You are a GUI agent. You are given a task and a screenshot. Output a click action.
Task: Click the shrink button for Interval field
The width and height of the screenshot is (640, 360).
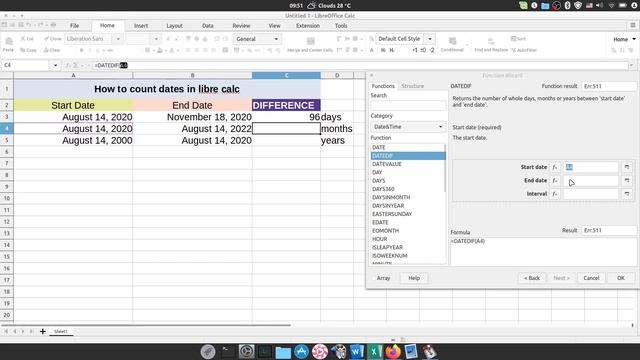(x=627, y=194)
